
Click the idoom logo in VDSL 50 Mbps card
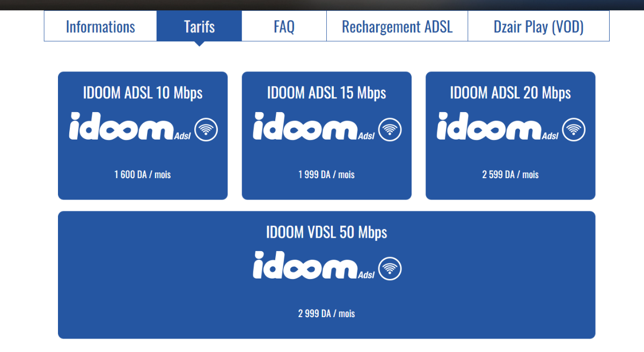coord(314,266)
